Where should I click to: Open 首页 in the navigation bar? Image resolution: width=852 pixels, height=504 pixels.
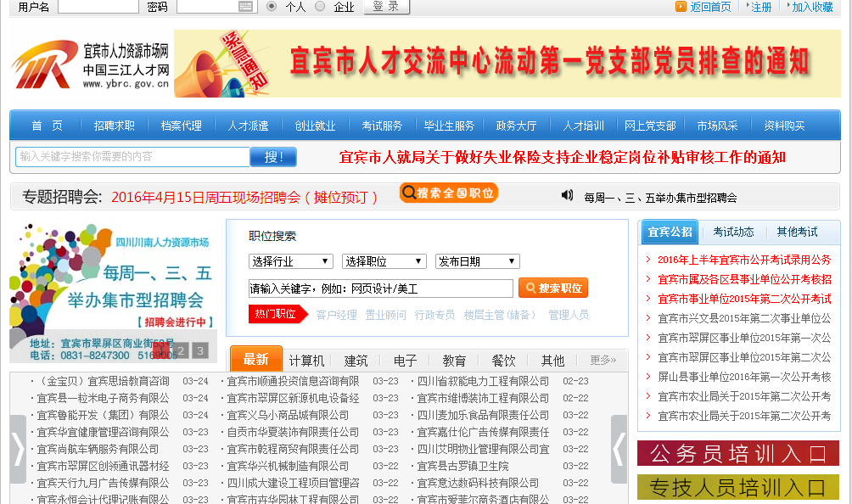(47, 126)
